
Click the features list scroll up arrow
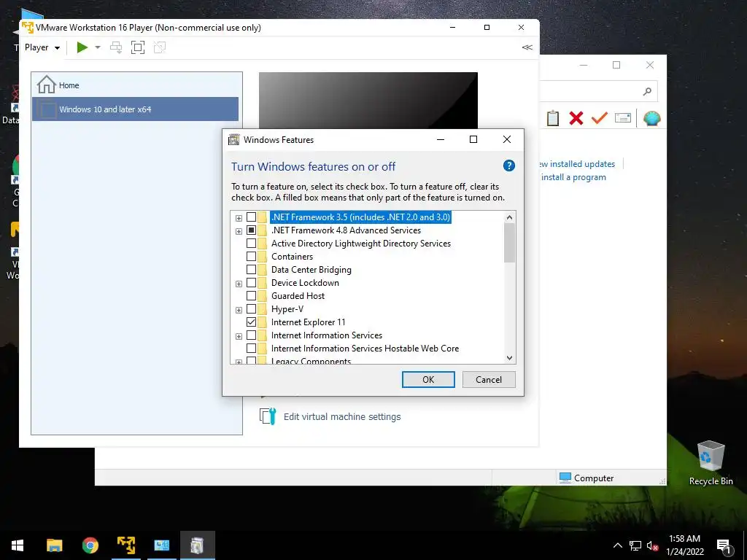pos(509,217)
